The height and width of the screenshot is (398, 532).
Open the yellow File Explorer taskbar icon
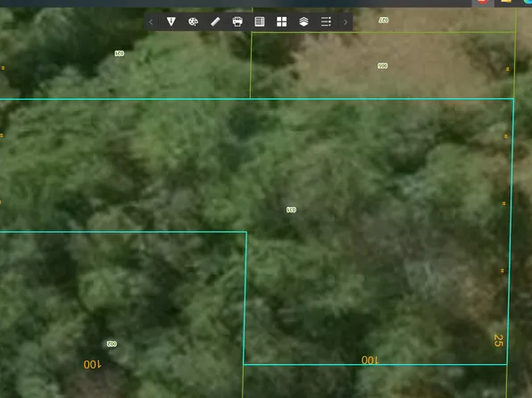coord(506,2)
